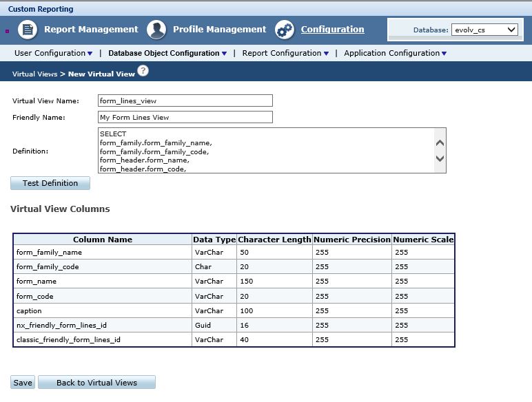Click the Test Definition button
This screenshot has height=402, width=532.
point(50,183)
